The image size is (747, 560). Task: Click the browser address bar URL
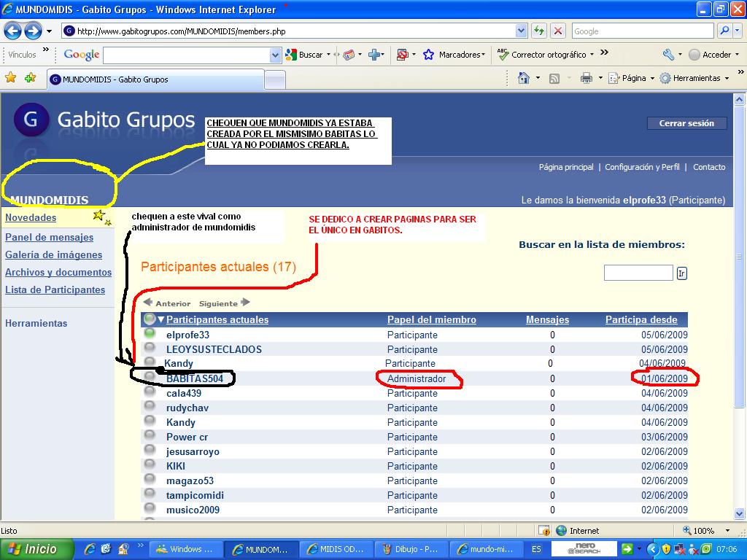pyautogui.click(x=289, y=31)
